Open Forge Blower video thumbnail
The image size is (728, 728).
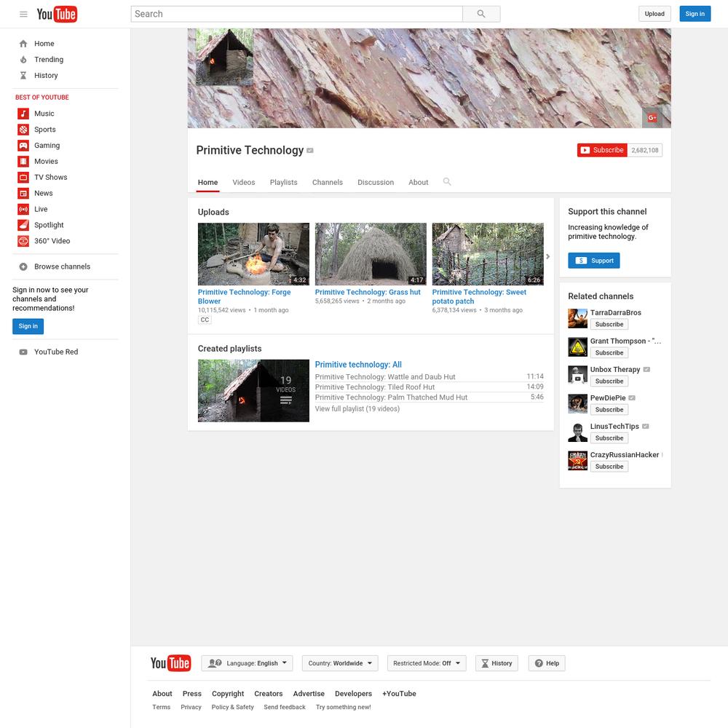click(x=253, y=254)
